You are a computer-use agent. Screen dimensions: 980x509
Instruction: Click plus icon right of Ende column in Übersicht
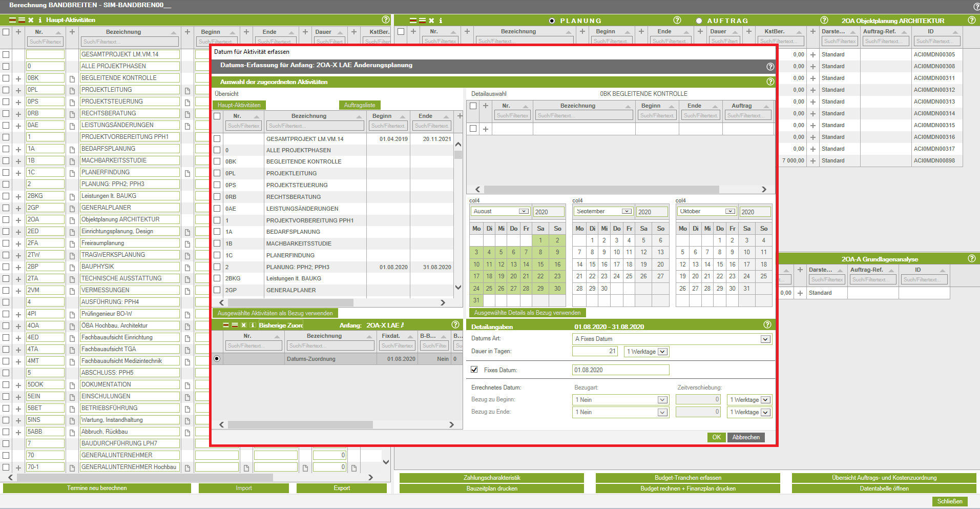(x=460, y=116)
